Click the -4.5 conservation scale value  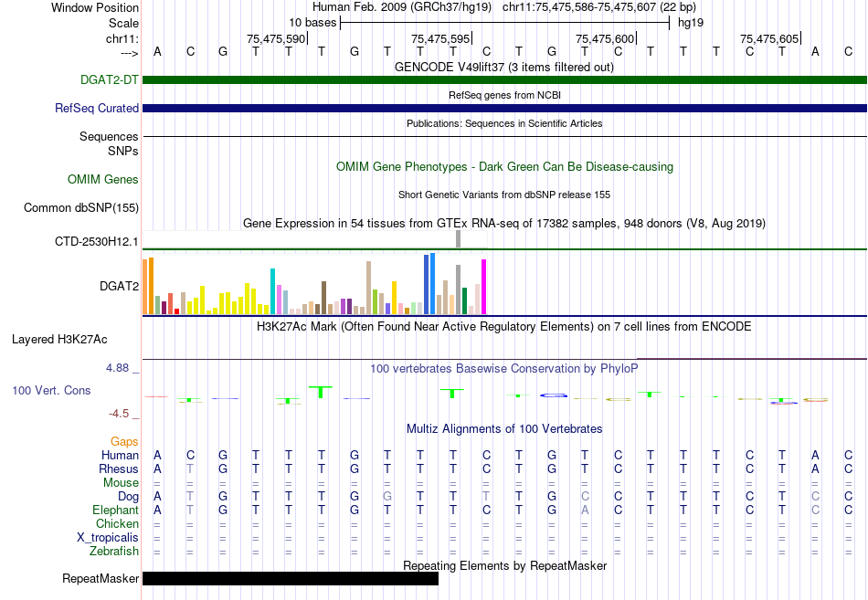tap(119, 414)
